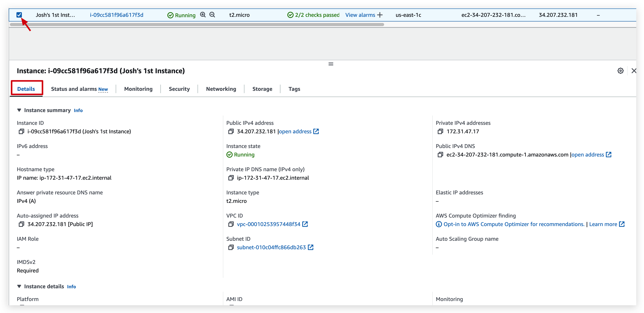Click Info beside Instance summary heading
Screen dimensions: 644x313
pyautogui.click(x=78, y=110)
